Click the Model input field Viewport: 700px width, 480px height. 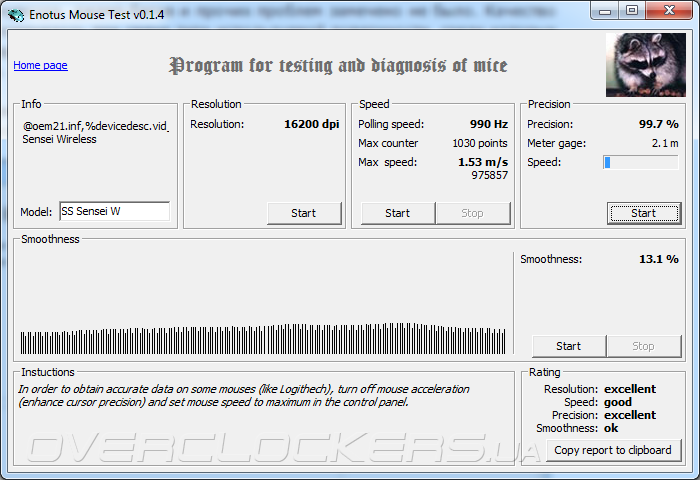coord(115,211)
